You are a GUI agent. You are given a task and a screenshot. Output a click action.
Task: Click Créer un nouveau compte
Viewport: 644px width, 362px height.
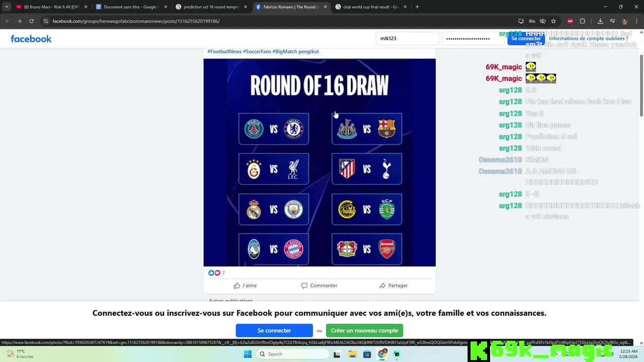364,330
